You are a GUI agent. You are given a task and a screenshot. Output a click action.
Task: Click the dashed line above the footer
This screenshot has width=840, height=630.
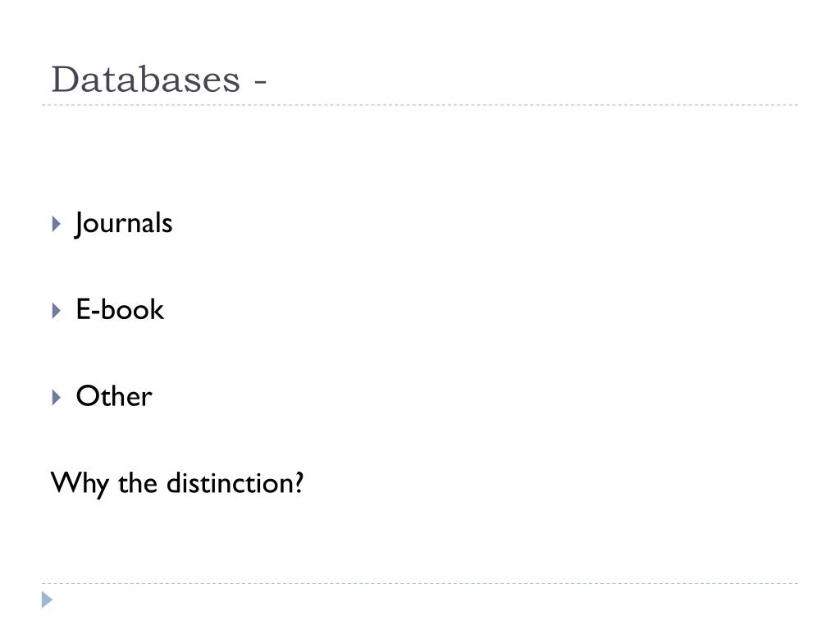(x=420, y=583)
